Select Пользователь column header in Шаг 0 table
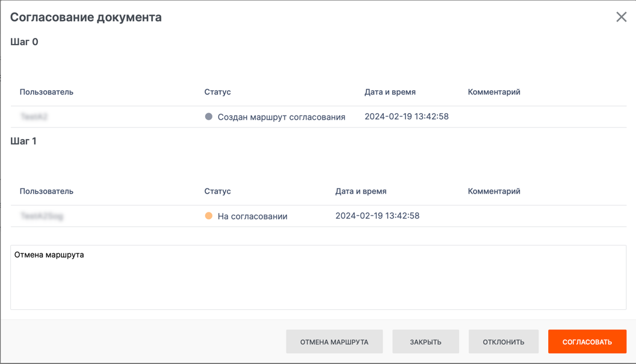Screen dimensions: 636x364 tap(46, 92)
